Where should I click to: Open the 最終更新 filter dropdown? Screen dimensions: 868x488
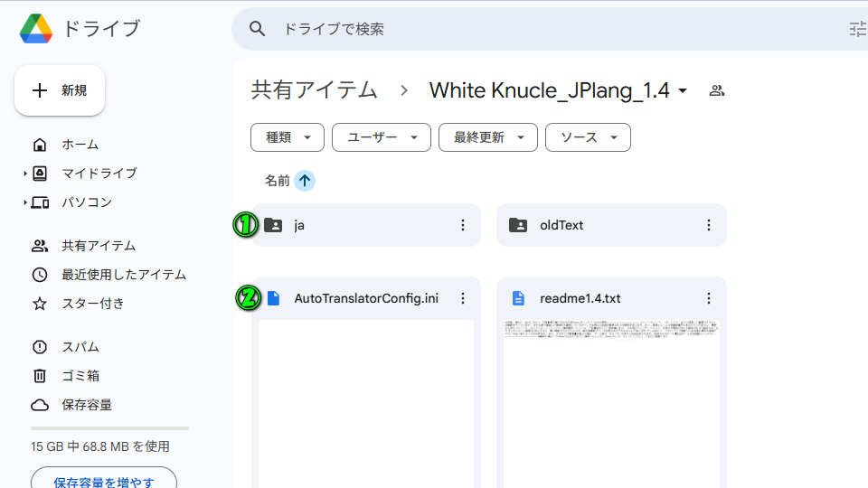tap(488, 137)
